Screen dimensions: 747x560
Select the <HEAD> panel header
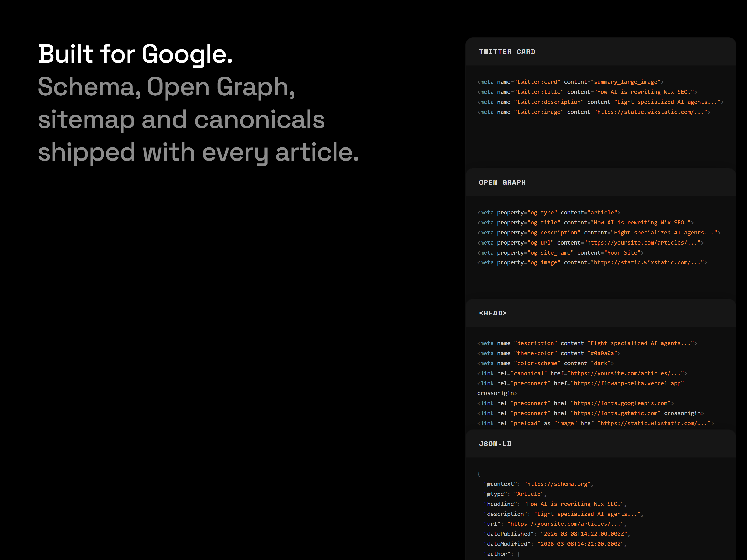pos(600,313)
